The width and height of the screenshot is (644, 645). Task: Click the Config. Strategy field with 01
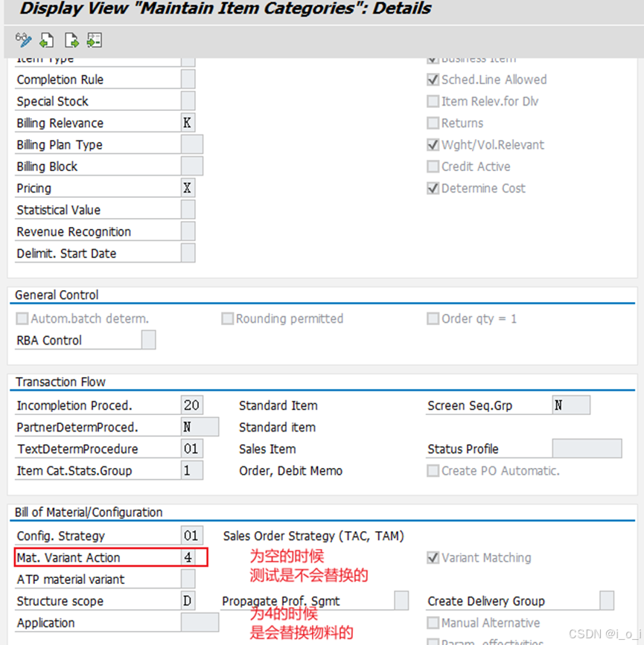(x=192, y=536)
